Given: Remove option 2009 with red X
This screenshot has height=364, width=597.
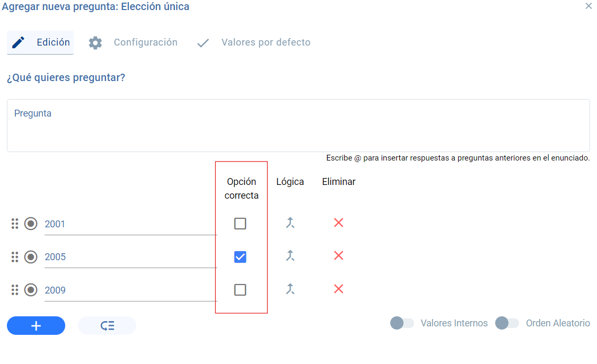Looking at the screenshot, I should point(338,289).
